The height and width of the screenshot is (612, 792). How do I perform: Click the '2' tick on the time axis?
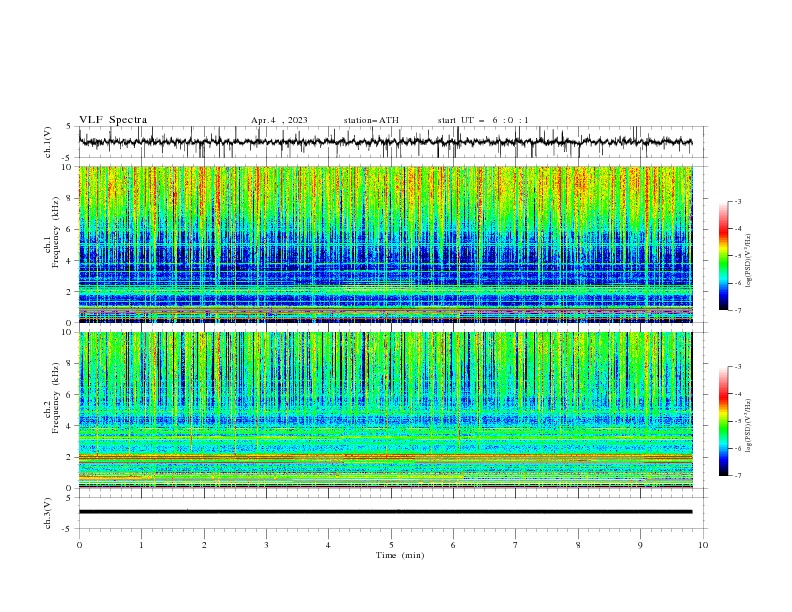204,545
